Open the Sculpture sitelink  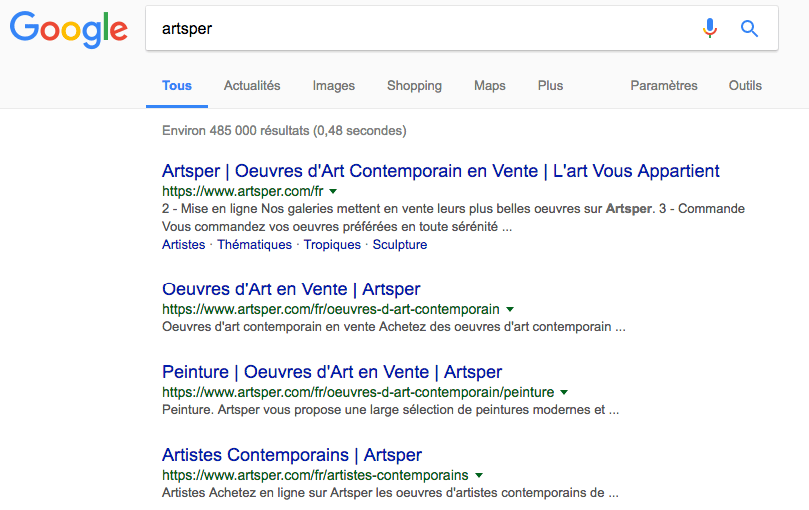pos(400,245)
